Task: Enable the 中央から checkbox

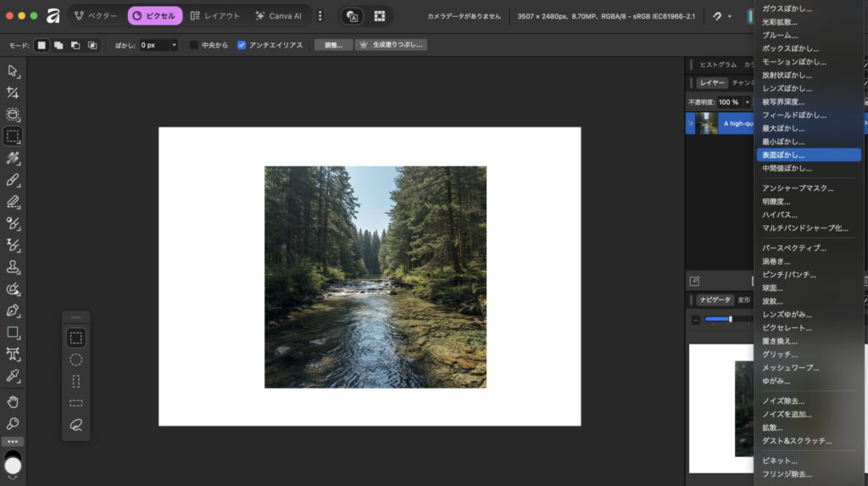Action: pyautogui.click(x=194, y=45)
